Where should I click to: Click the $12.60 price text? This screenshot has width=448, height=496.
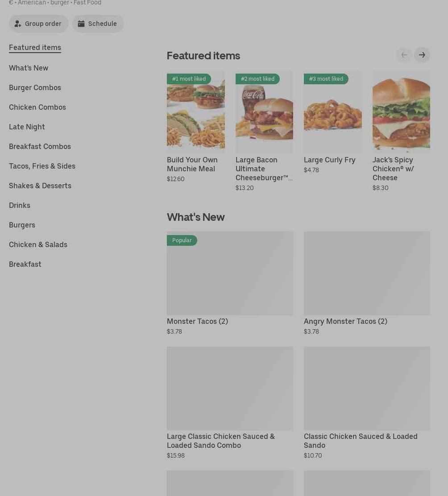point(176,179)
